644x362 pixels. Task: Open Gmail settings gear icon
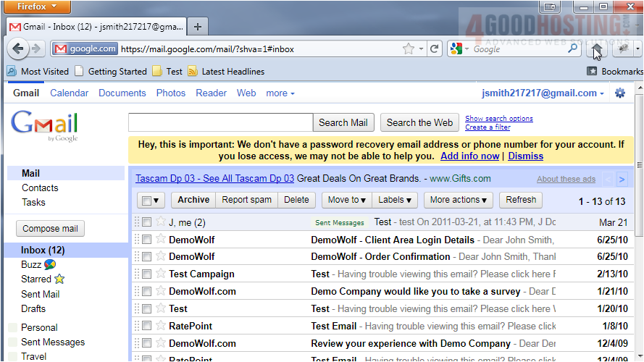pyautogui.click(x=619, y=93)
